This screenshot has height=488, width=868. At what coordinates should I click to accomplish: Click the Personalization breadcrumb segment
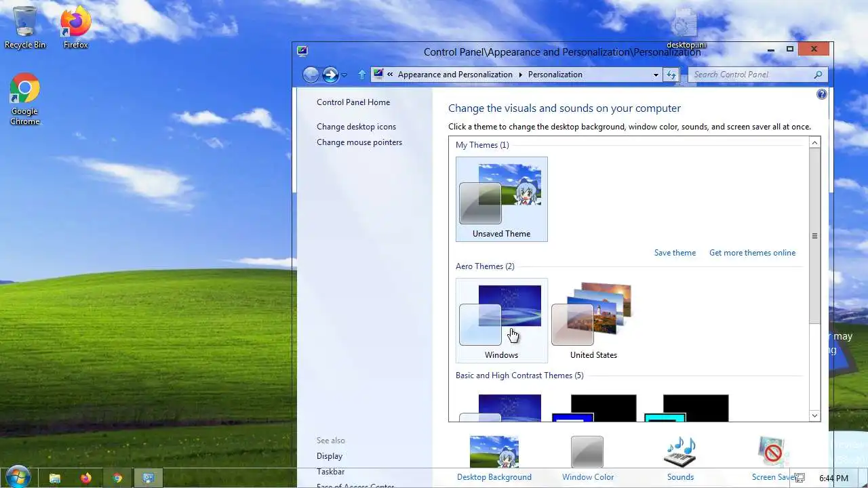click(x=555, y=75)
